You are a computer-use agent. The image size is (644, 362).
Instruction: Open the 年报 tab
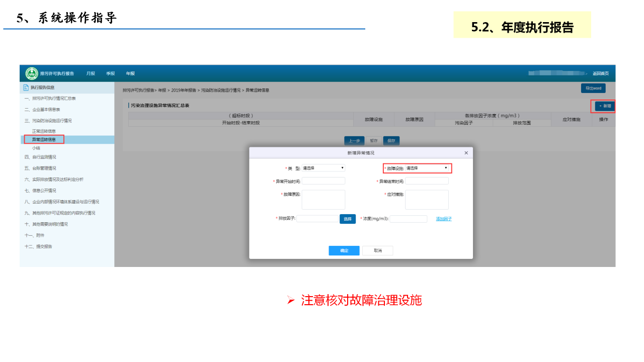tap(130, 73)
